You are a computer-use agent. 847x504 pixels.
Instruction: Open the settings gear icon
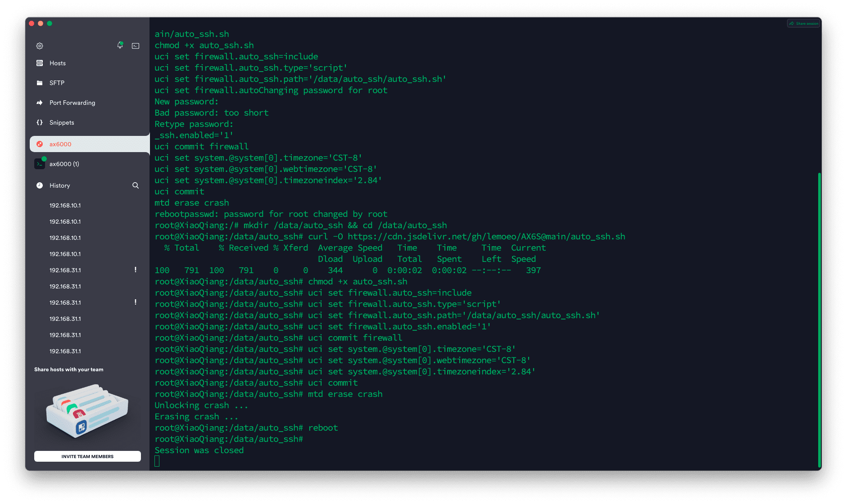40,46
